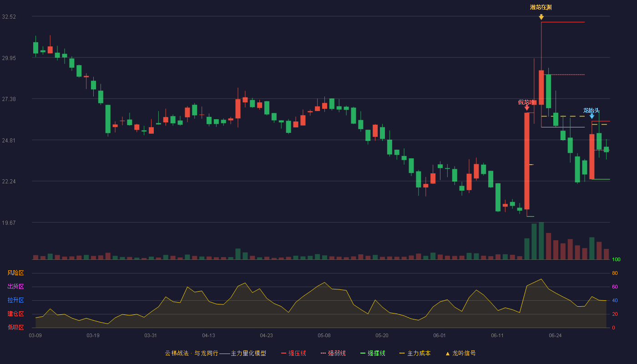Click the red 假龙吟 signal arrow
The width and height of the screenshot is (637, 364).
[x=526, y=108]
